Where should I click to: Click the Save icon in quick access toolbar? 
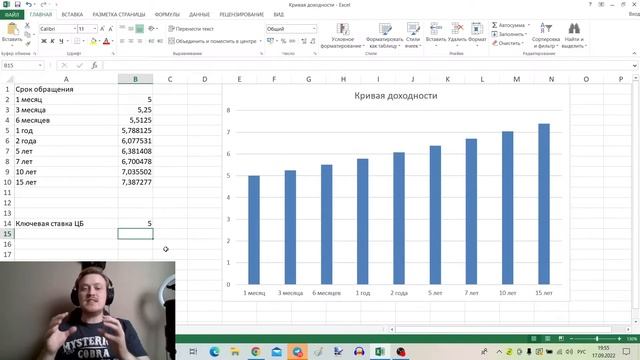coord(17,4)
